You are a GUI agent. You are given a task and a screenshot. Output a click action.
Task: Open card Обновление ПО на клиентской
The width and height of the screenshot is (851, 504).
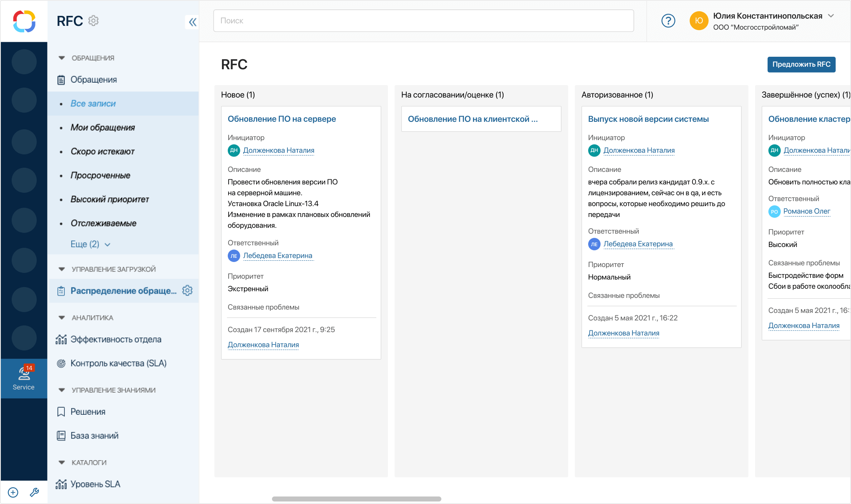click(x=473, y=119)
